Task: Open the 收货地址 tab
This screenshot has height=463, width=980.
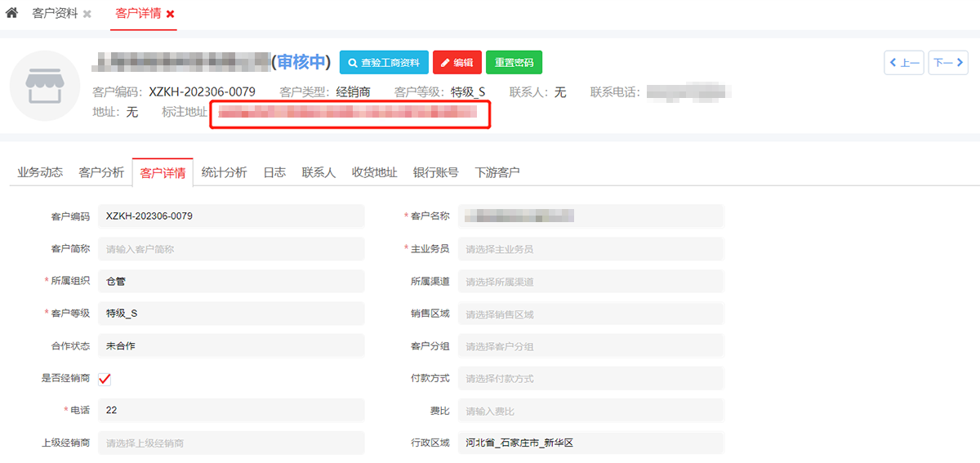Action: (x=374, y=172)
